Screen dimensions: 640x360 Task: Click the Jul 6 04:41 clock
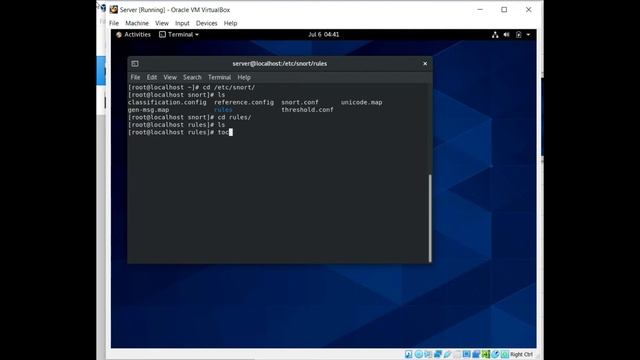click(x=324, y=35)
